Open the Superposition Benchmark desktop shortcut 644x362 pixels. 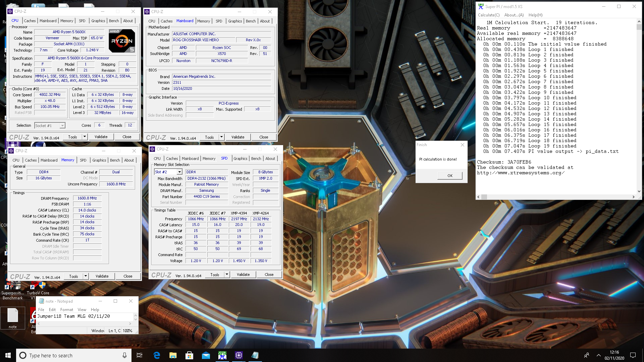13,290
